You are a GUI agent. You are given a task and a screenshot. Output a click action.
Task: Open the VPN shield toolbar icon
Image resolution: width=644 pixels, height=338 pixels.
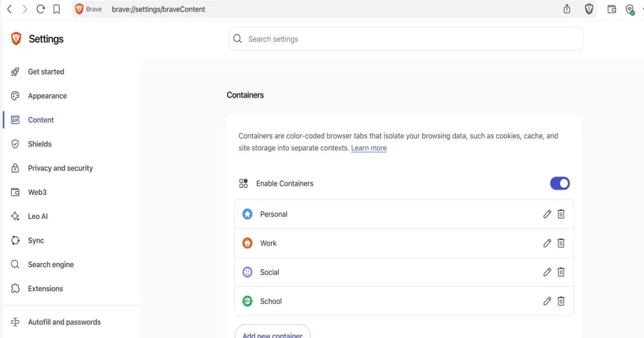[x=630, y=9]
